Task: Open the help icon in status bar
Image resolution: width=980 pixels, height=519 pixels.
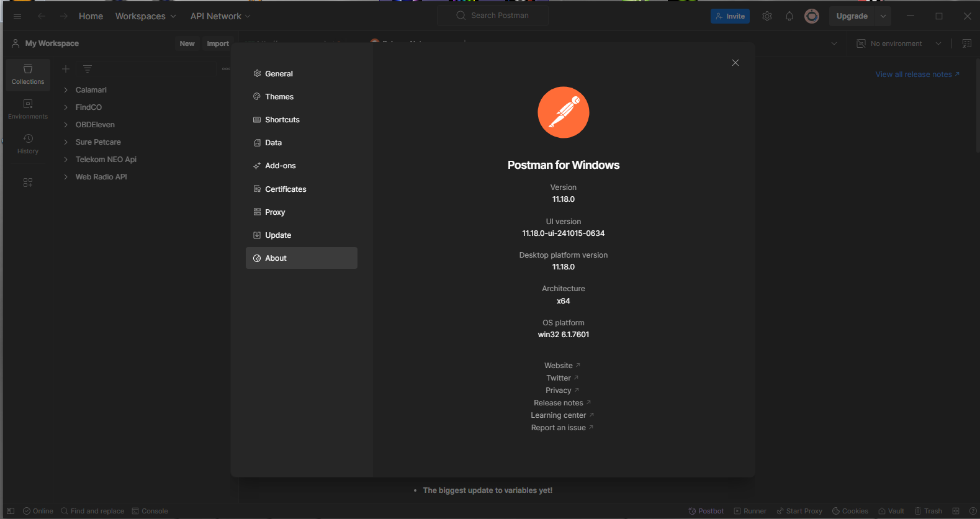Action: pos(973,511)
